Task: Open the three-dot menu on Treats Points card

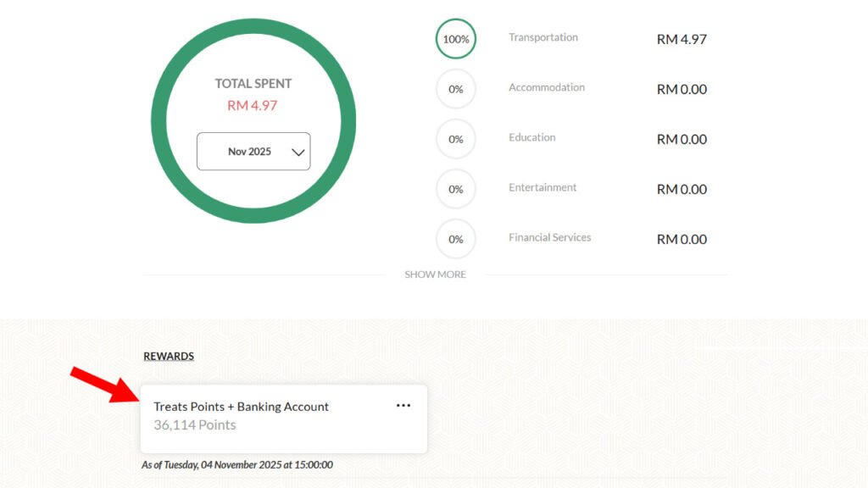Action: 403,406
